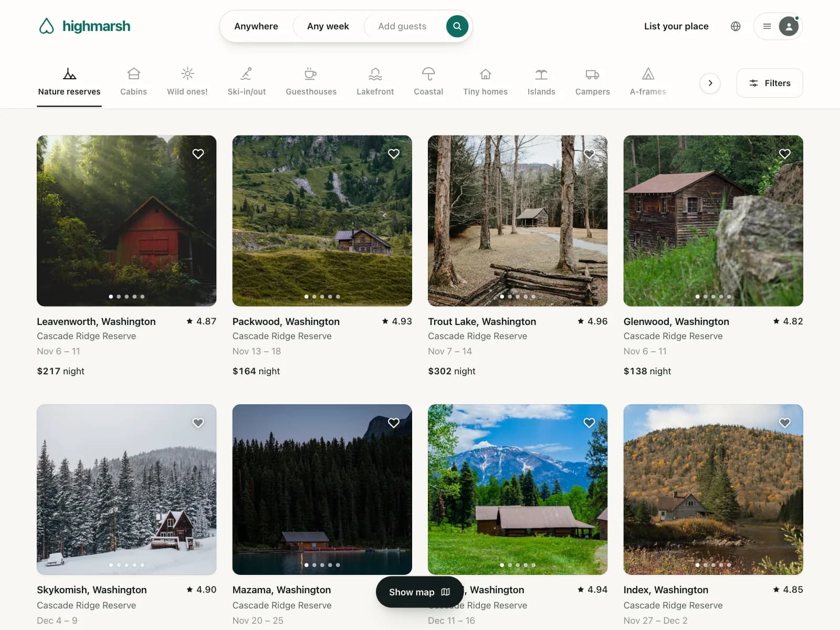Click the Nov 13 – 18 dates

(257, 351)
